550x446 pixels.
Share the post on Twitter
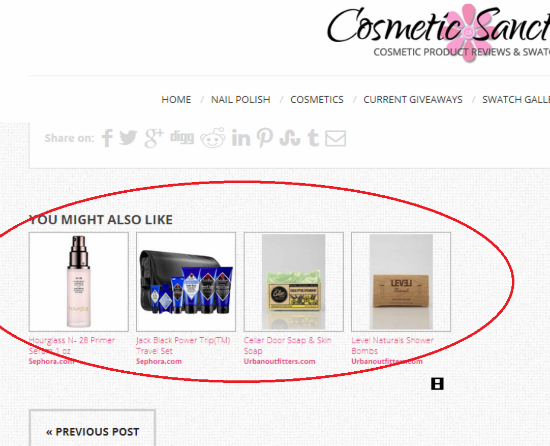(128, 137)
